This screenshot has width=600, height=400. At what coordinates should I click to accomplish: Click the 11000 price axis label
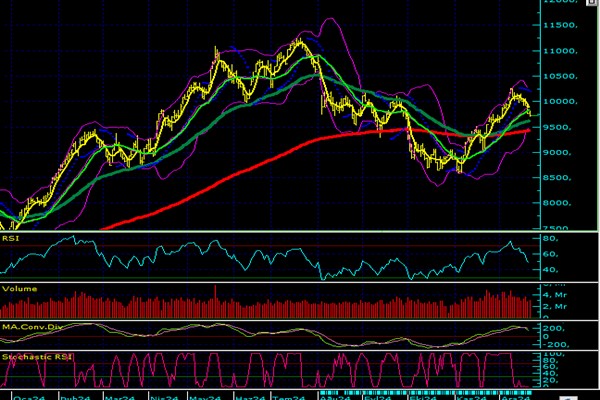(x=561, y=51)
